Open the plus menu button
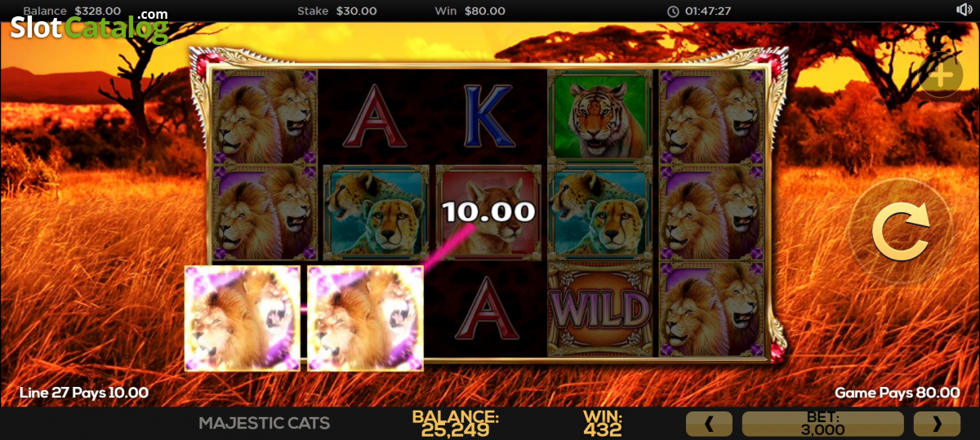The image size is (980, 440). (x=941, y=77)
